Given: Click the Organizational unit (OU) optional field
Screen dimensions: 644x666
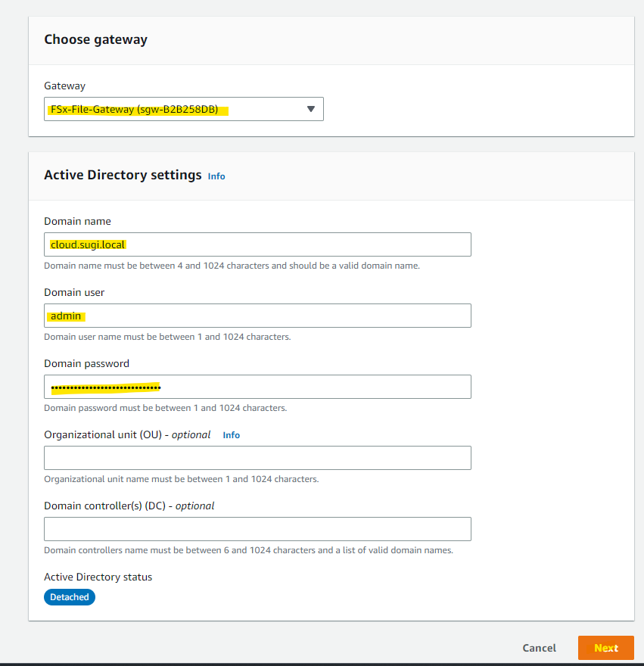Looking at the screenshot, I should tap(257, 457).
